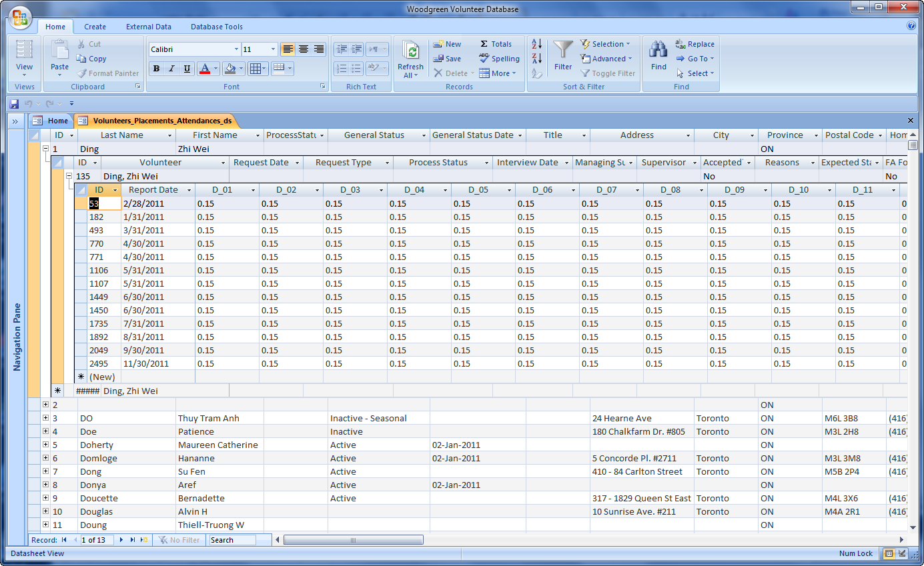Image resolution: width=924 pixels, height=566 pixels.
Task: Open Last Name column filter arrow
Action: click(x=169, y=135)
